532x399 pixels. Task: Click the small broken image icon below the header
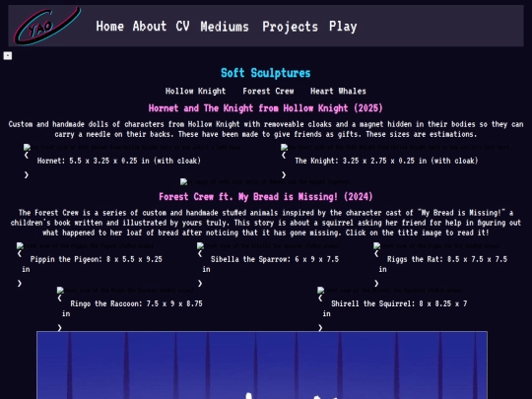[x=8, y=55]
